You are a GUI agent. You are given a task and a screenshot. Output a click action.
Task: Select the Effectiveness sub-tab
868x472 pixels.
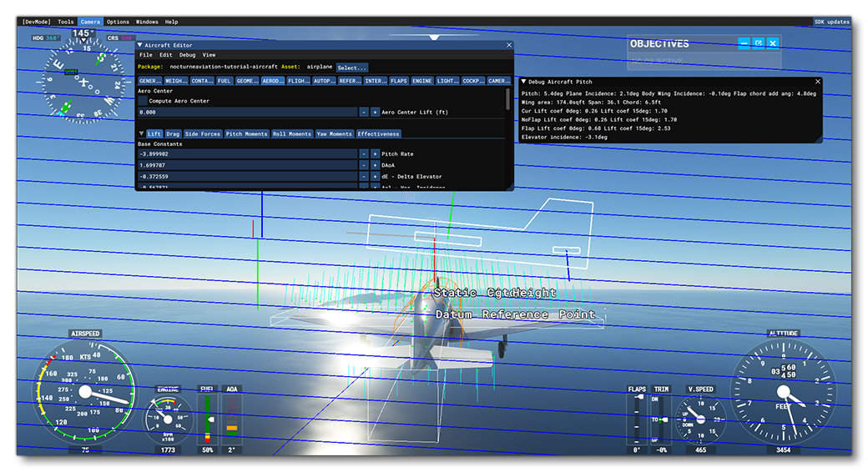[378, 134]
